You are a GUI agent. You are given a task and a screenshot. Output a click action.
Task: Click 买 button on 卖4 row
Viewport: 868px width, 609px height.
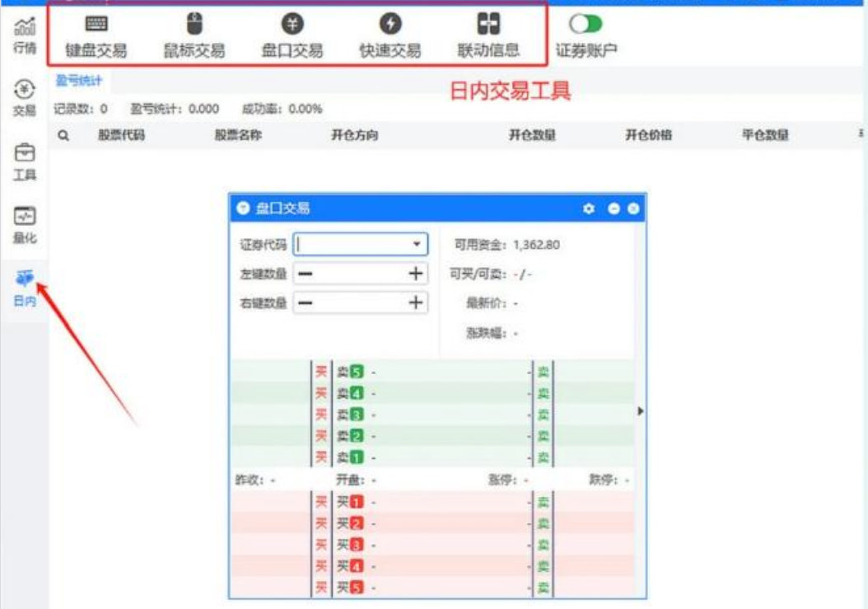[321, 393]
